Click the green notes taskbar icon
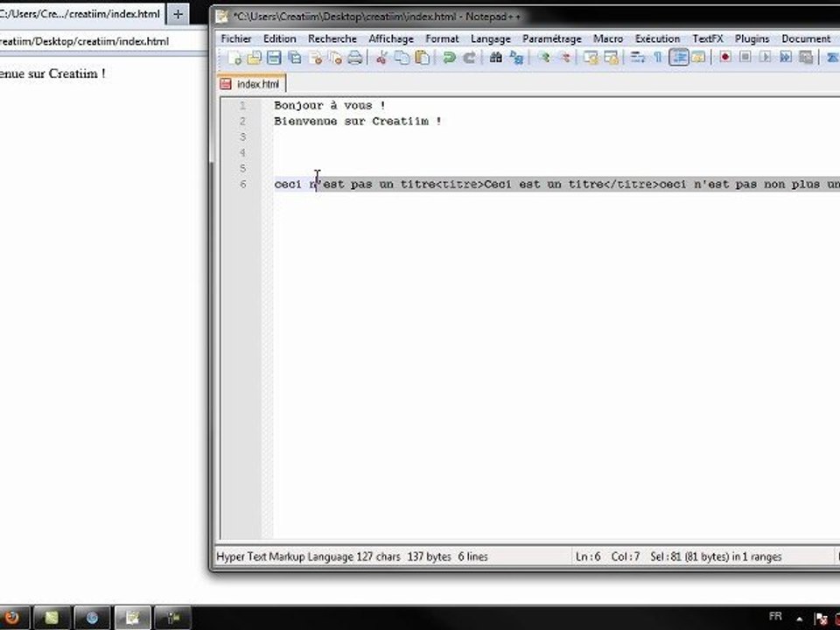840x630 pixels. point(52,618)
